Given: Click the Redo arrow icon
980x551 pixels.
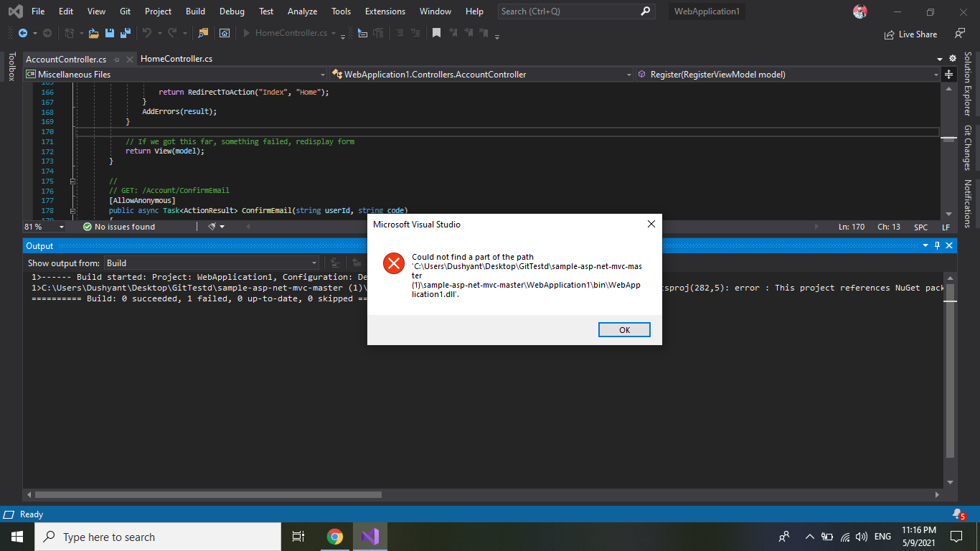Looking at the screenshot, I should (x=172, y=33).
